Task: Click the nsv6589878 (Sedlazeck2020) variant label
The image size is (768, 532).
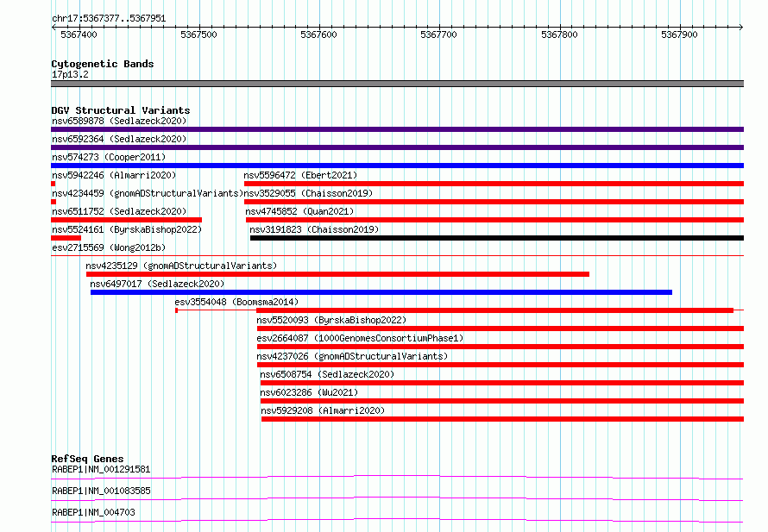Action: (119, 121)
